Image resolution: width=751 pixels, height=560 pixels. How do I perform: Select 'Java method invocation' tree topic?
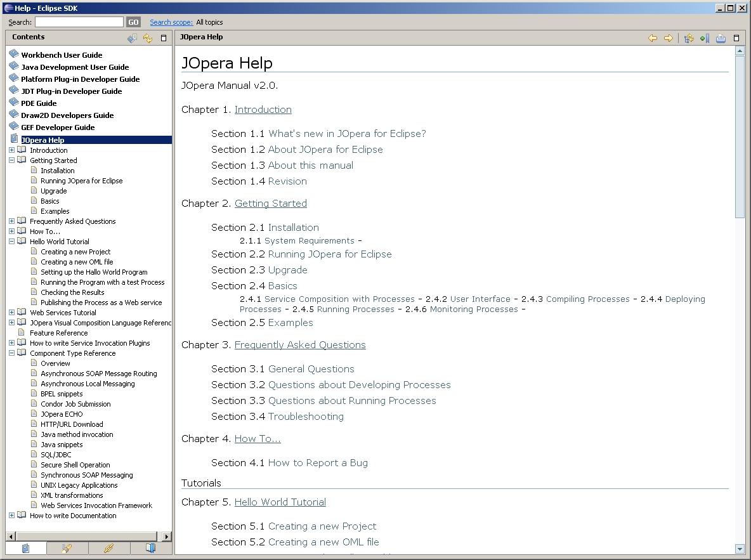click(77, 434)
